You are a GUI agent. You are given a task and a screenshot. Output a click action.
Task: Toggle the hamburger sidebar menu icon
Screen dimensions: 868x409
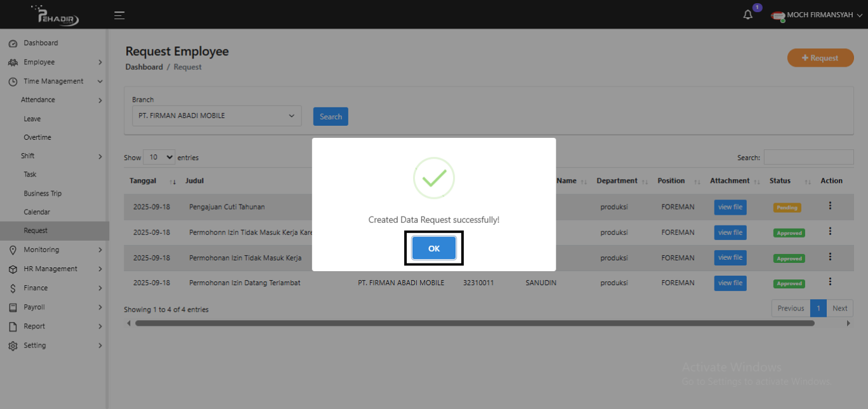(119, 15)
